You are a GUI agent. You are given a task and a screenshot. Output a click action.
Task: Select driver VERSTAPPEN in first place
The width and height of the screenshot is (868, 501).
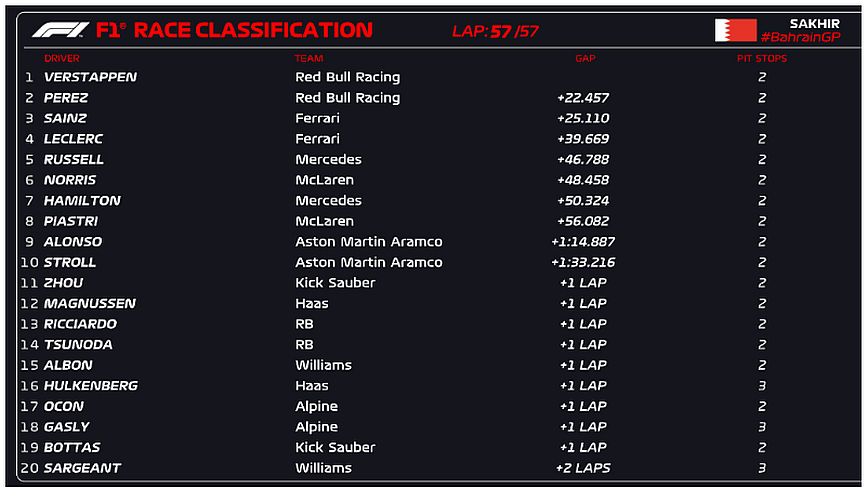click(90, 77)
